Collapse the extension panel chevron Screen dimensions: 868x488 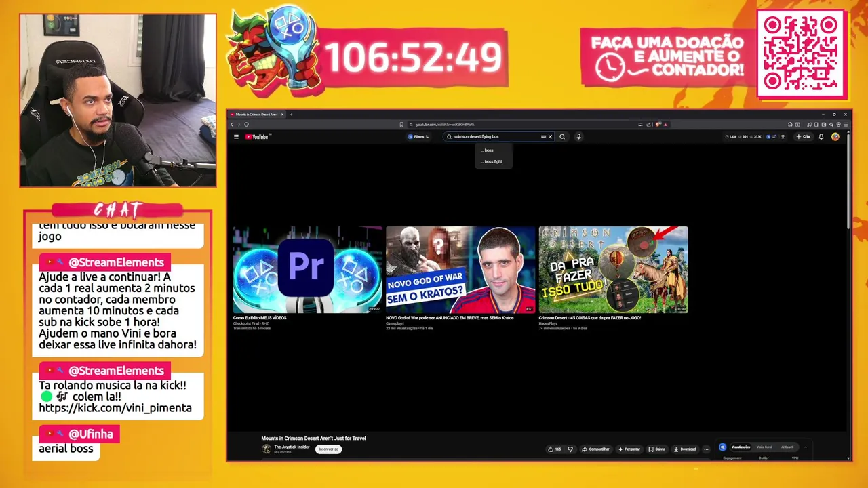[x=806, y=447]
